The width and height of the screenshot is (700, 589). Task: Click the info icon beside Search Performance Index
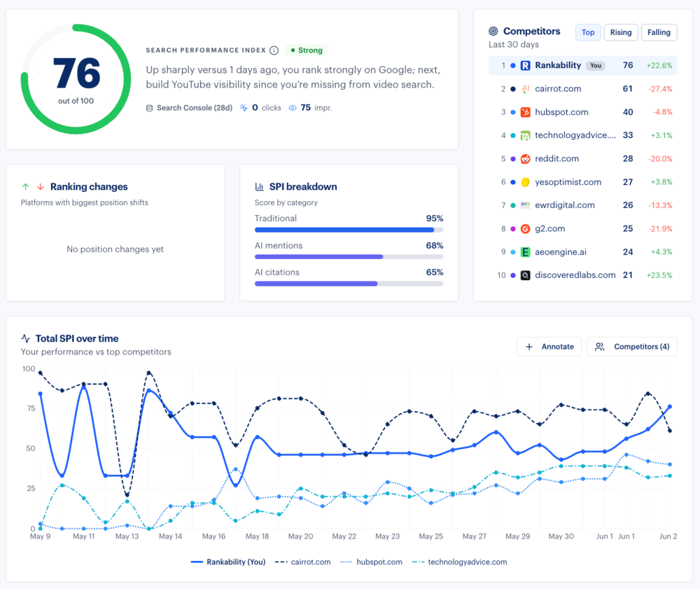(274, 50)
